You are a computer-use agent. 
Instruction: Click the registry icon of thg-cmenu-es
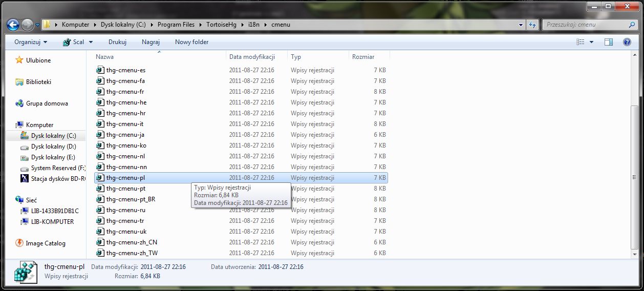(100, 70)
